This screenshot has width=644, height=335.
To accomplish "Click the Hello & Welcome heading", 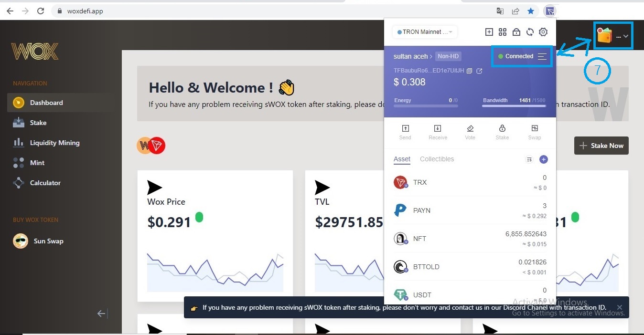I will [x=211, y=88].
